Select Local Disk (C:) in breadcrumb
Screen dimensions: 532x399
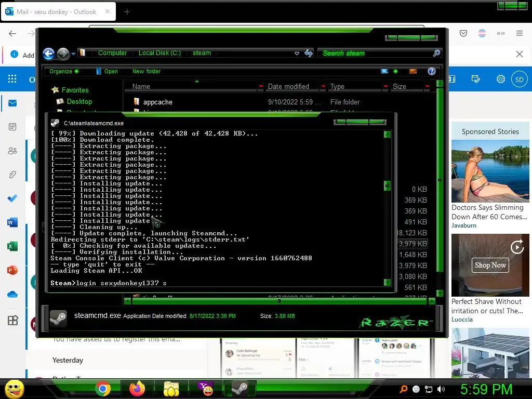[x=159, y=53]
